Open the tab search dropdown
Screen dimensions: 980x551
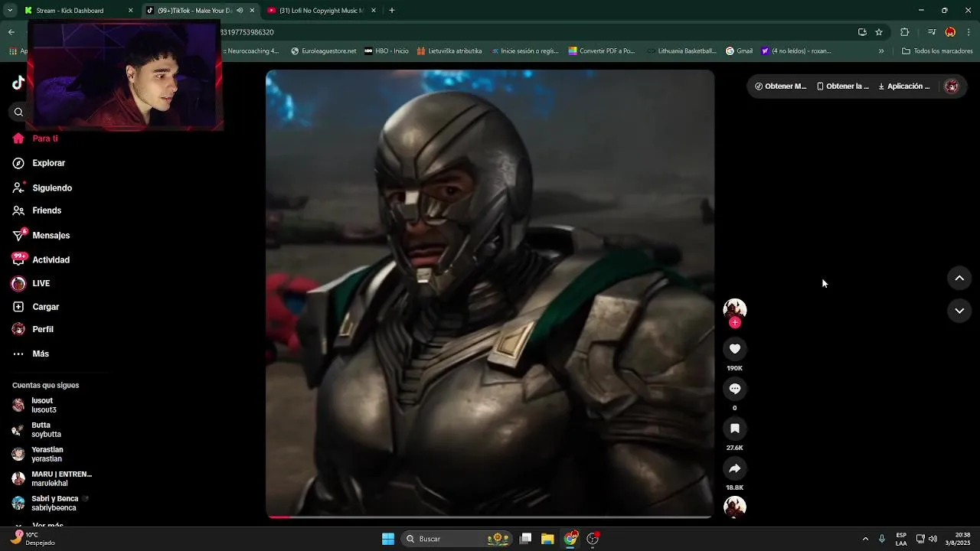(x=10, y=11)
